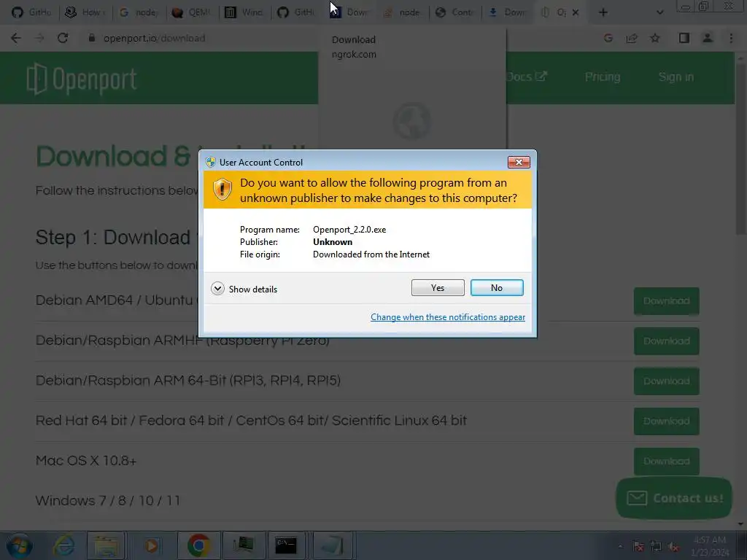This screenshot has height=560, width=747.
Task: Open Pricing link in Openport header
Action: [x=602, y=77]
